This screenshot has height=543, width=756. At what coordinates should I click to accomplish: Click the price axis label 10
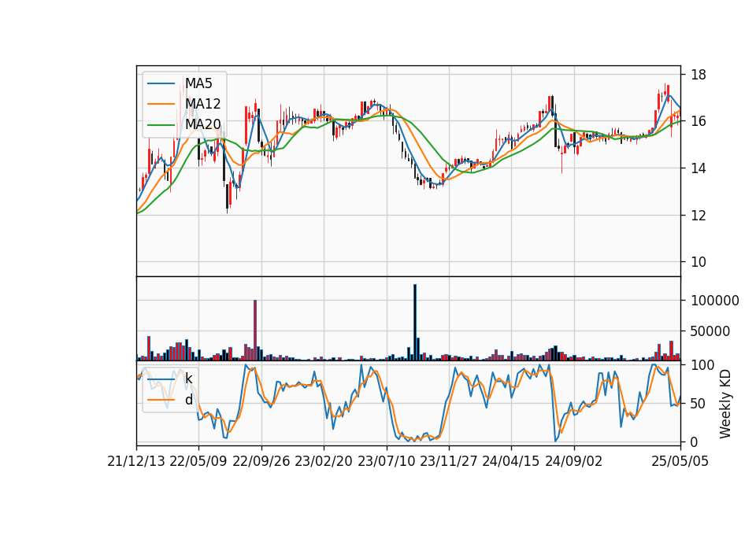(x=699, y=262)
